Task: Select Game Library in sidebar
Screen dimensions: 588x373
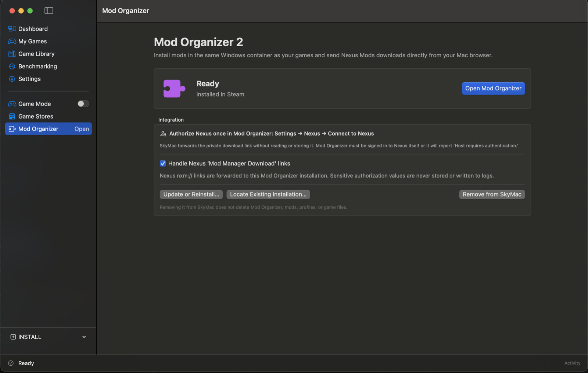Action: (36, 54)
